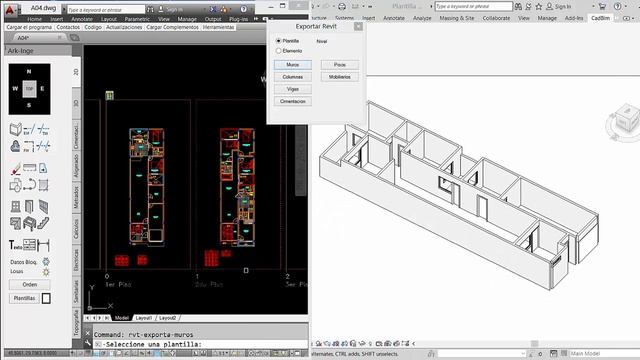Open the Actualizaciones menu

click(124, 27)
